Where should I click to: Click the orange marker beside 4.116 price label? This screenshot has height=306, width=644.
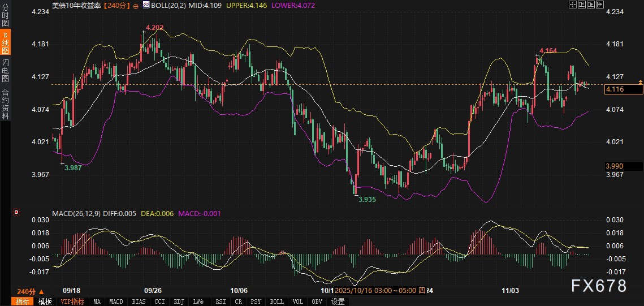point(641,83)
